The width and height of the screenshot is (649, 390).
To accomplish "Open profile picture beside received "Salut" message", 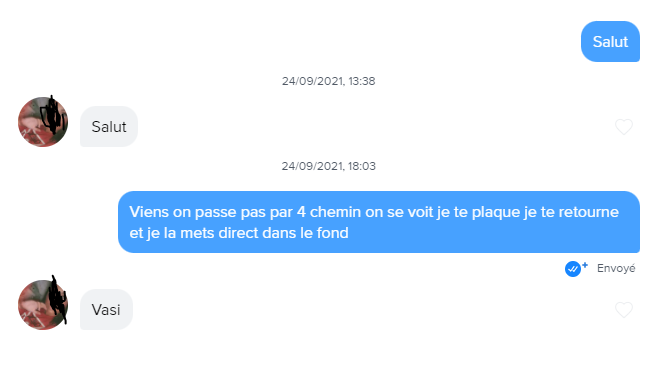I will [43, 122].
